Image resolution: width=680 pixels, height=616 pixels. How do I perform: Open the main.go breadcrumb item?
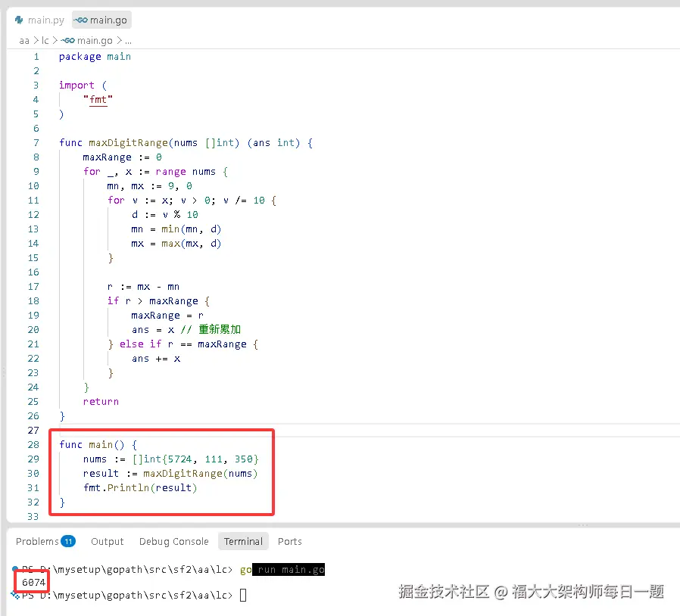(87, 41)
